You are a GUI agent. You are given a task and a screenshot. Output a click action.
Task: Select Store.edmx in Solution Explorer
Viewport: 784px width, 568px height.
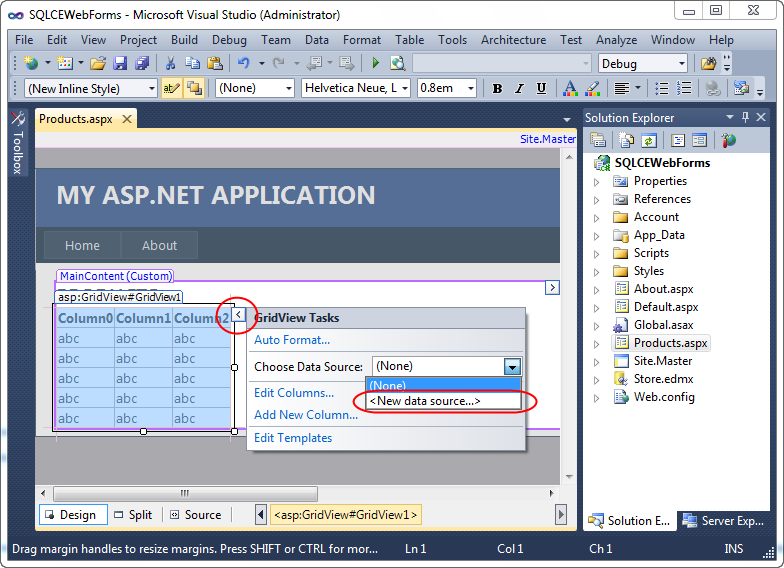pos(663,379)
